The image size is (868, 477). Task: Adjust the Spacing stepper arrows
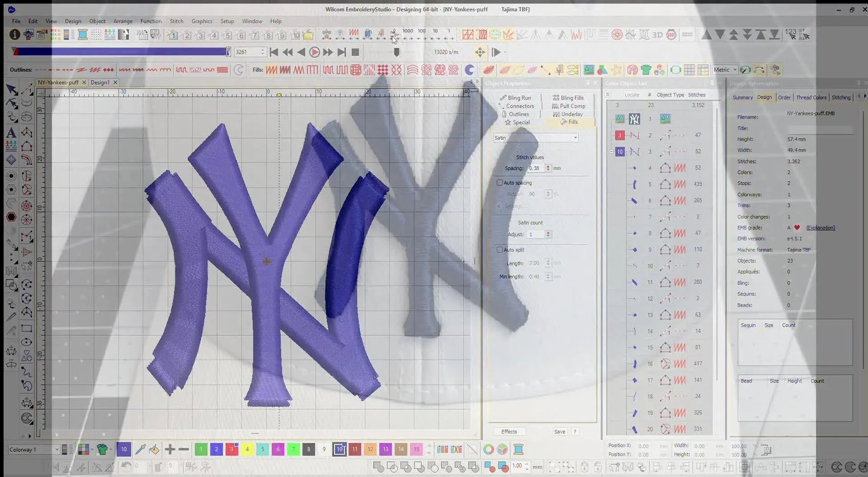pos(548,168)
